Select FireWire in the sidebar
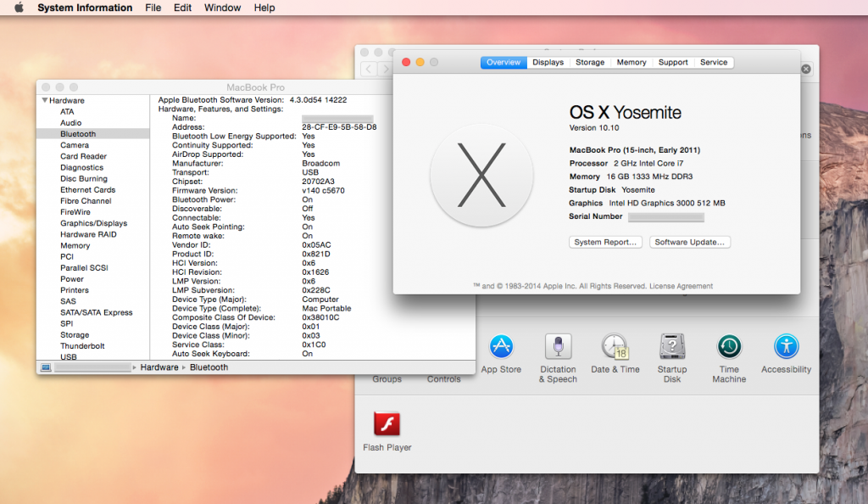868x504 pixels. point(75,211)
